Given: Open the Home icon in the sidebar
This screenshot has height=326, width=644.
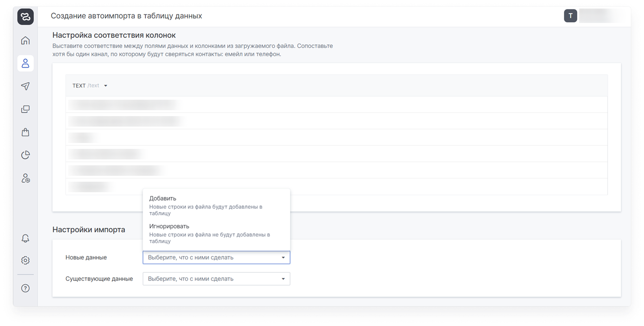Looking at the screenshot, I should (26, 40).
